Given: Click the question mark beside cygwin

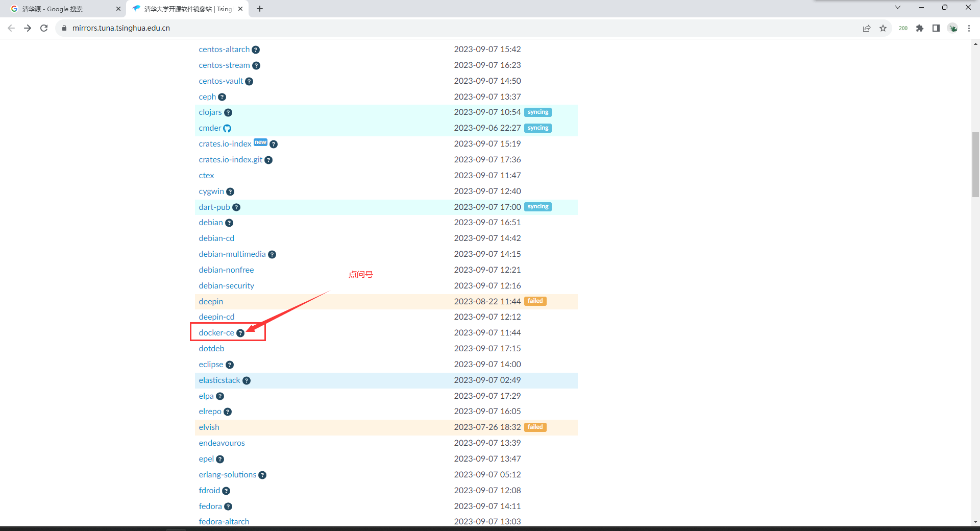Looking at the screenshot, I should click(x=230, y=192).
